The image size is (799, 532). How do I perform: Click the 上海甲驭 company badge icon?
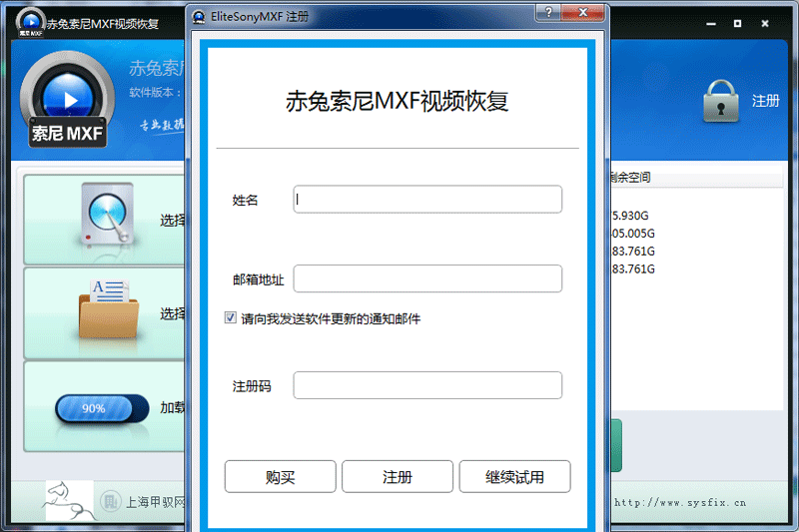(110, 502)
